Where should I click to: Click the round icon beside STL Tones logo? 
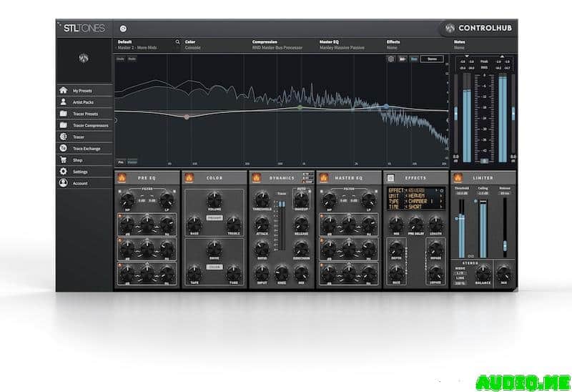pos(123,29)
